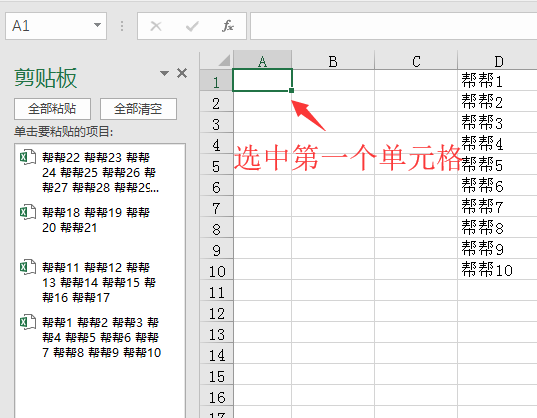Image resolution: width=537 pixels, height=418 pixels.
Task: Select row 15 header
Action: [216, 375]
